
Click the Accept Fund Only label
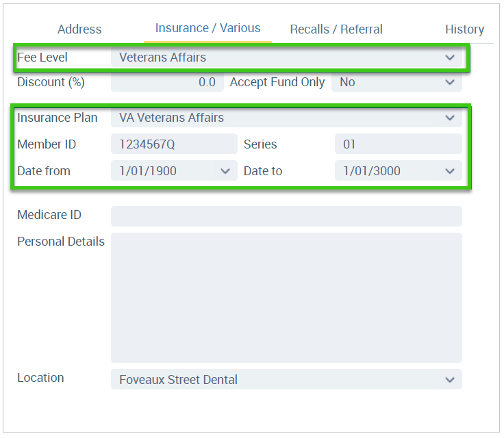tap(277, 82)
